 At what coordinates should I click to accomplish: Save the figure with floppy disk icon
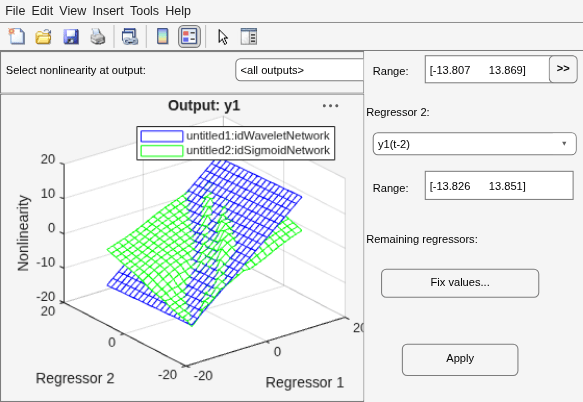(x=71, y=36)
